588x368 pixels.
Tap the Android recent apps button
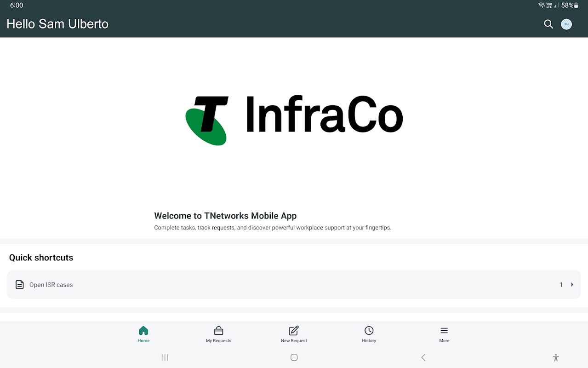[x=165, y=357]
